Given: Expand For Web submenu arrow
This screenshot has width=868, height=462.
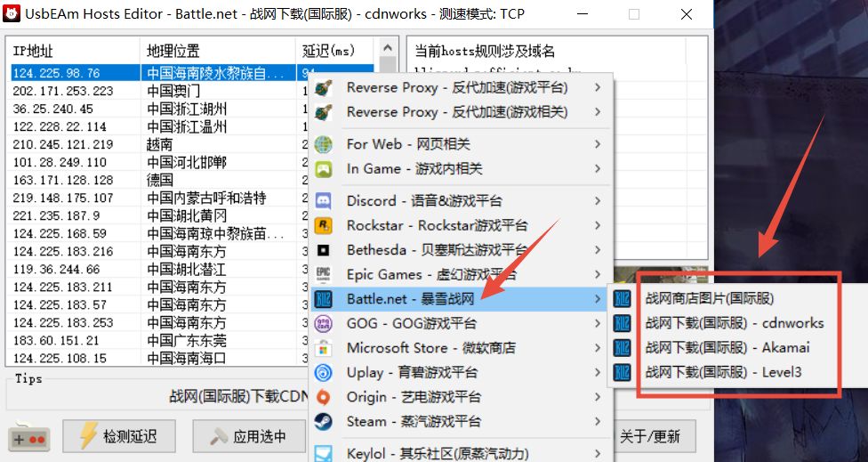Looking at the screenshot, I should 598,144.
